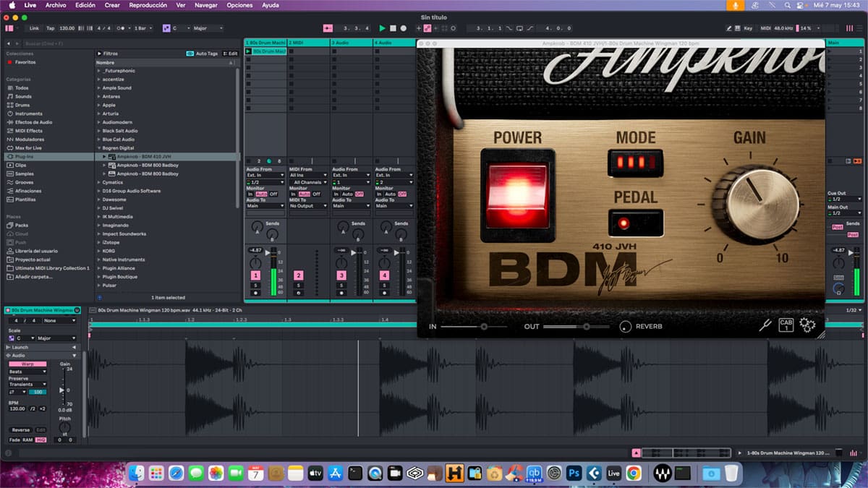This screenshot has width=868, height=488.
Task: Toggle track 1 activator button
Action: [x=255, y=275]
